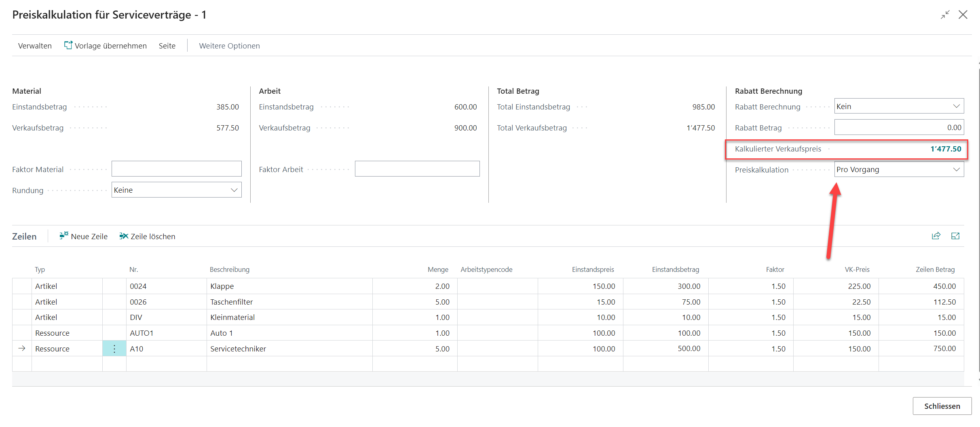The width and height of the screenshot is (980, 427).
Task: Click the Zeilen section heading
Action: tap(24, 236)
